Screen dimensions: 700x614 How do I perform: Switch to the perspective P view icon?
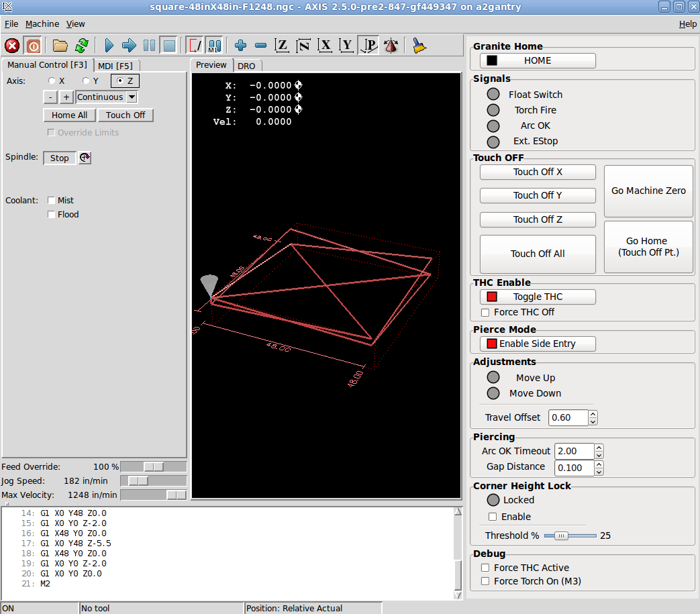[x=368, y=46]
